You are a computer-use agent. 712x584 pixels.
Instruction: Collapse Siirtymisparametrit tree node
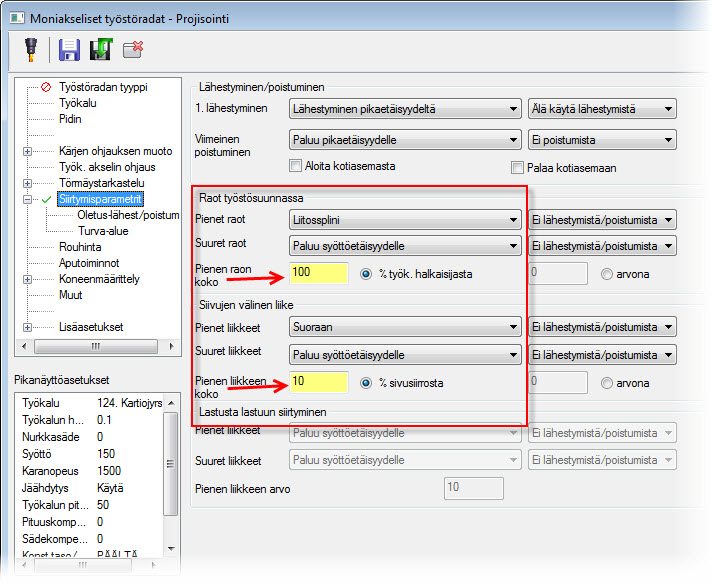click(x=28, y=199)
